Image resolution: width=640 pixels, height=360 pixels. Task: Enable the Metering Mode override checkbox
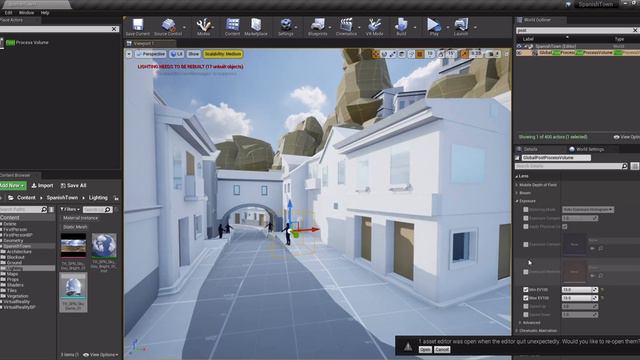(x=526, y=209)
